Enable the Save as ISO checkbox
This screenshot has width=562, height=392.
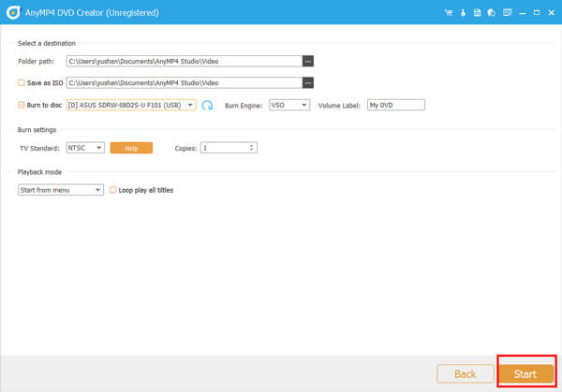coord(22,82)
